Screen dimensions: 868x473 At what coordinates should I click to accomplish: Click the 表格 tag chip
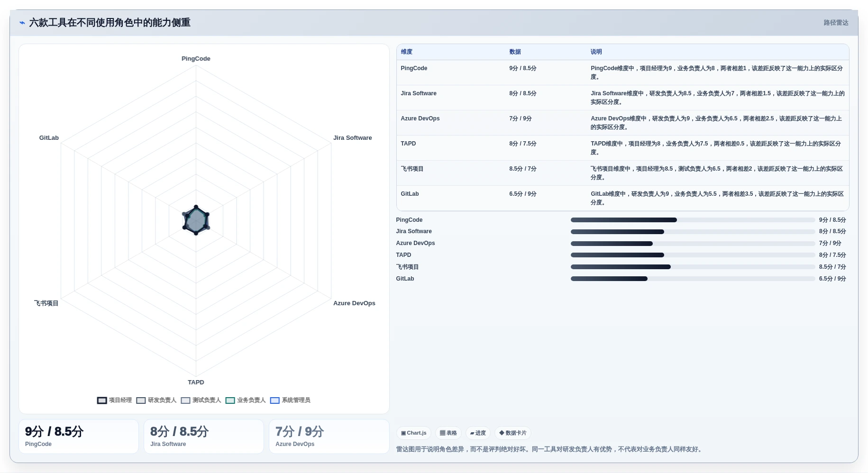[x=448, y=433]
